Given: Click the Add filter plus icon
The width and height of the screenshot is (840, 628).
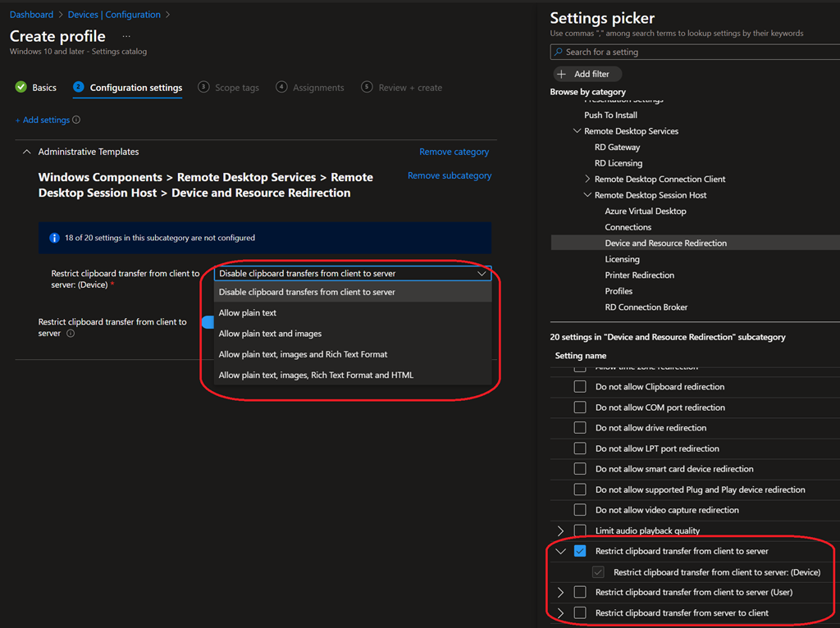Looking at the screenshot, I should click(562, 74).
